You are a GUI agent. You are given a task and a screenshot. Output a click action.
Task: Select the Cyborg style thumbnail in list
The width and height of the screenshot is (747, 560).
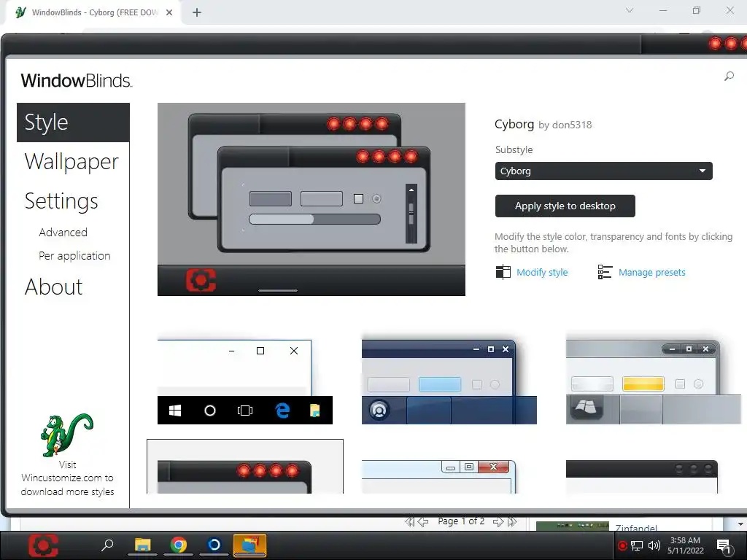245,467
